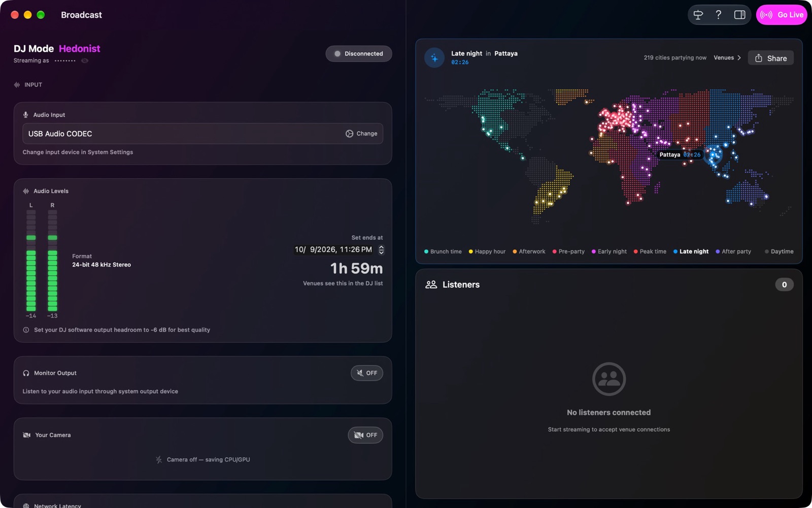The height and width of the screenshot is (508, 812).
Task: Click the 24-bit 48 kHz Stereo format text
Action: (x=101, y=265)
